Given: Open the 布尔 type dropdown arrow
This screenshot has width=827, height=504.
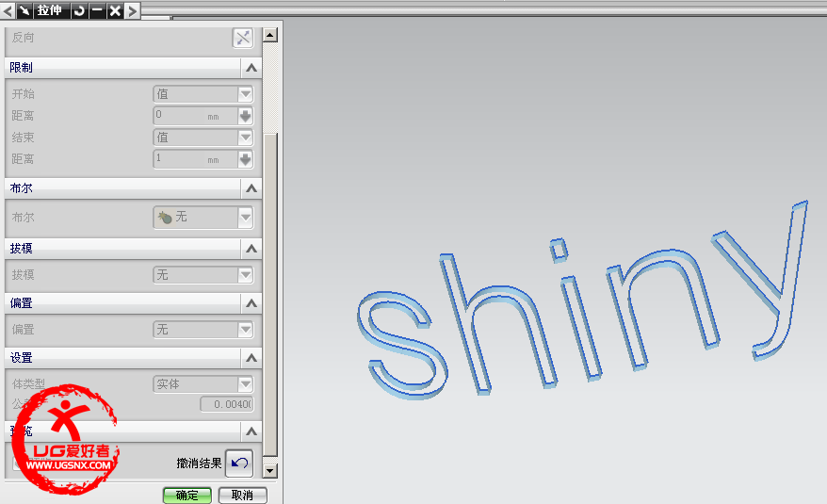Looking at the screenshot, I should (x=245, y=217).
